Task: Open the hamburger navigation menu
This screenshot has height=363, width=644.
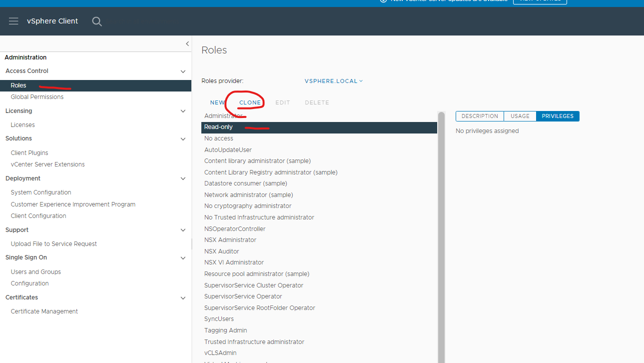Action: (x=13, y=21)
